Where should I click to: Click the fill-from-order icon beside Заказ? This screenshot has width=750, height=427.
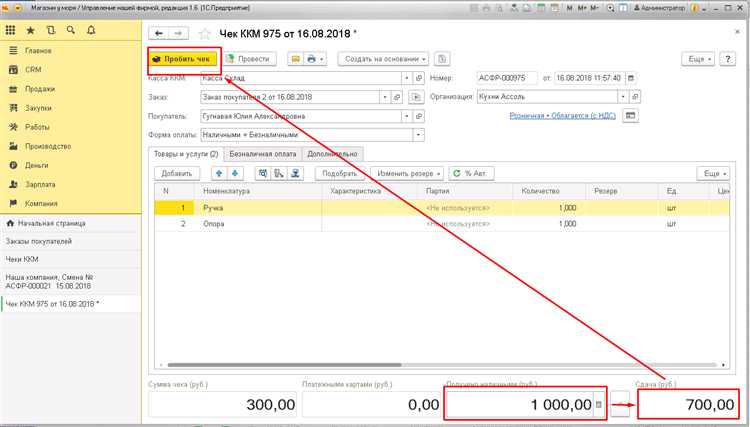click(416, 97)
